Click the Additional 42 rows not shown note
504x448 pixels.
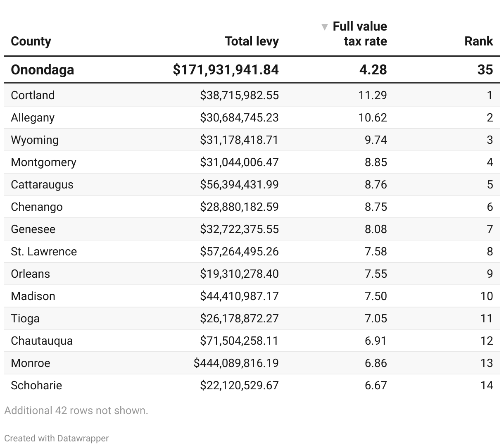(x=76, y=410)
